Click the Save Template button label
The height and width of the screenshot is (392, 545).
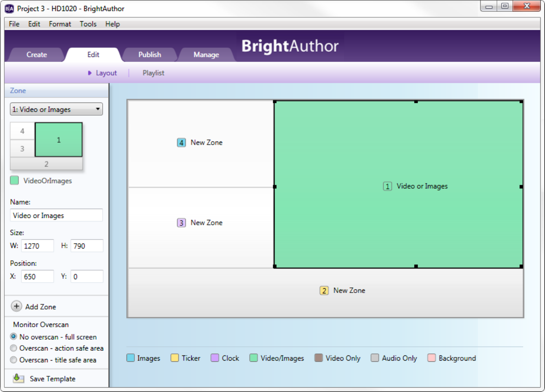53,379
